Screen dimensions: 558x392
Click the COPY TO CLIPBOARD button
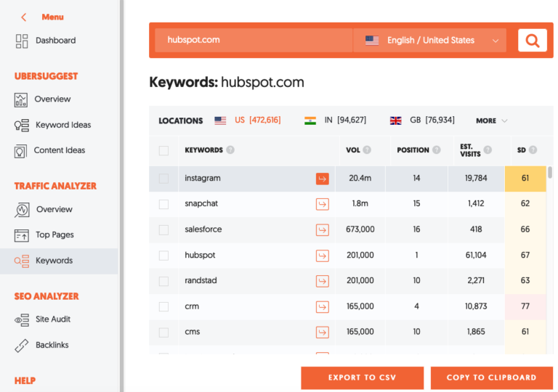click(491, 377)
